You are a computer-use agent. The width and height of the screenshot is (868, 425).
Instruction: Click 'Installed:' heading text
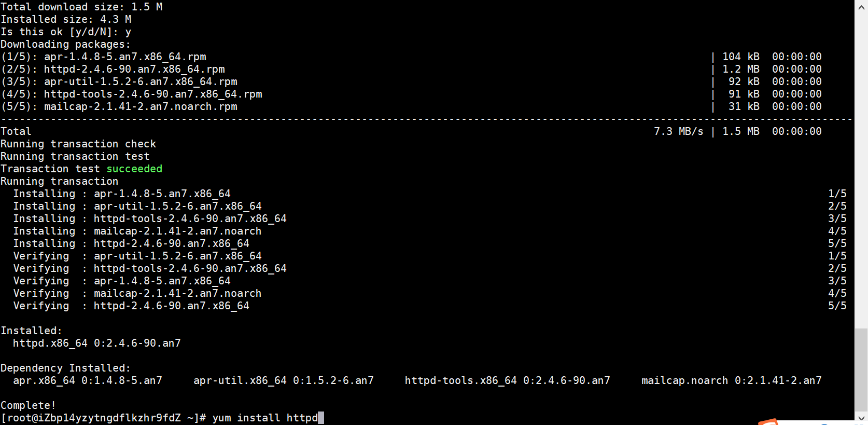tap(31, 331)
